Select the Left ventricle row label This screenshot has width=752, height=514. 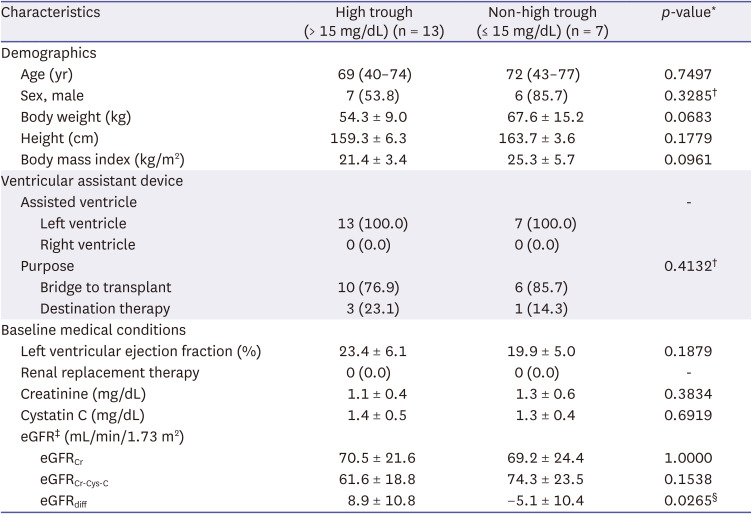85,223
